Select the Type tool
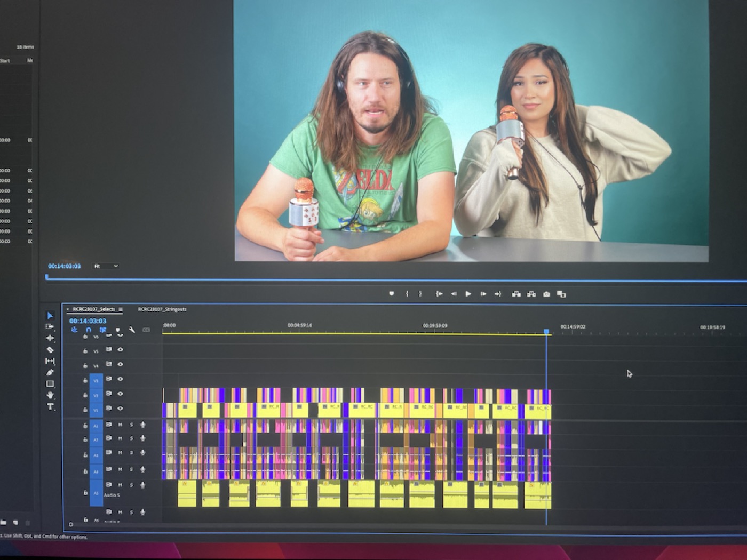The image size is (747, 560). 50,406
